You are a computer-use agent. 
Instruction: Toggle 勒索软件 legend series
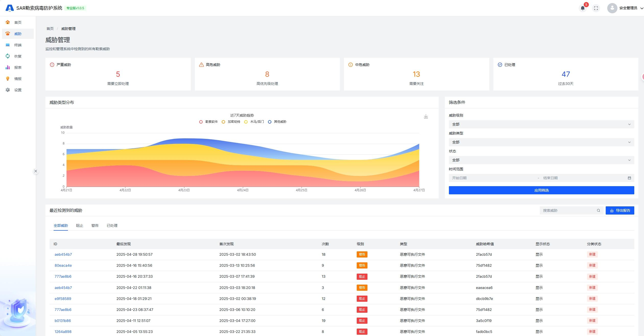[208, 122]
